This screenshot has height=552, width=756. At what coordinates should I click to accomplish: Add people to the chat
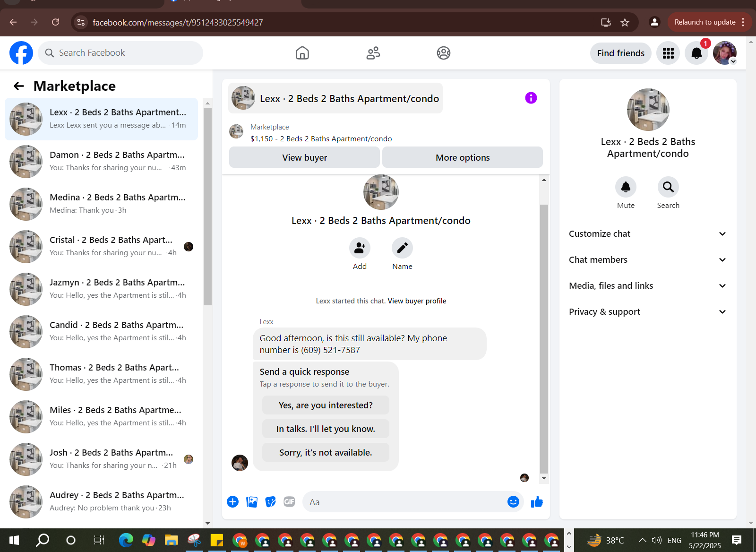[360, 248]
